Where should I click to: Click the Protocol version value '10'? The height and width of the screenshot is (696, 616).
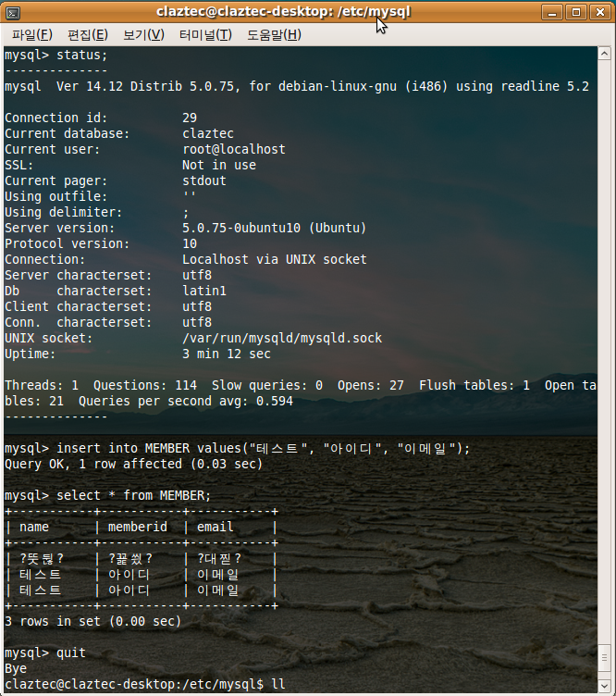click(190, 243)
